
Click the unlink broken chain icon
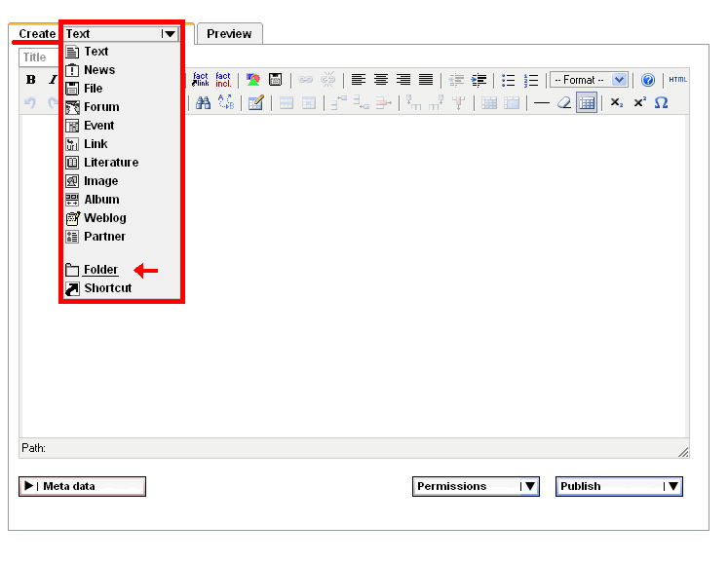pyautogui.click(x=328, y=80)
